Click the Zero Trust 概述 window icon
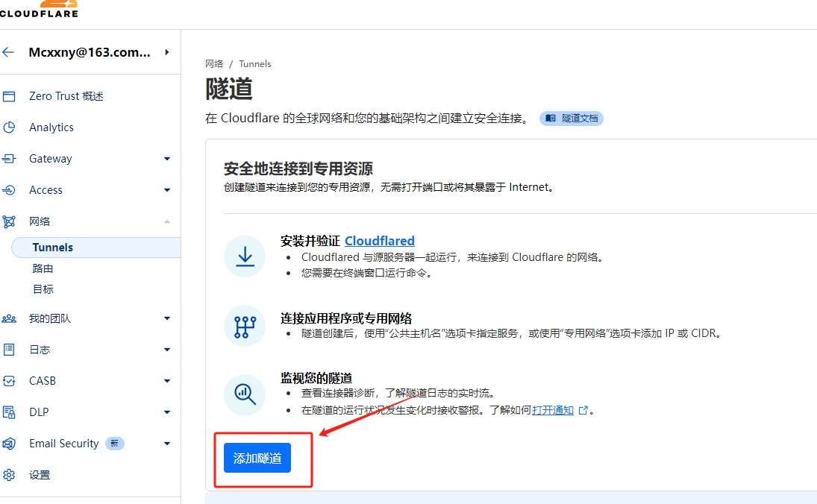Viewport: 817px width, 504px height. pyautogui.click(x=9, y=96)
